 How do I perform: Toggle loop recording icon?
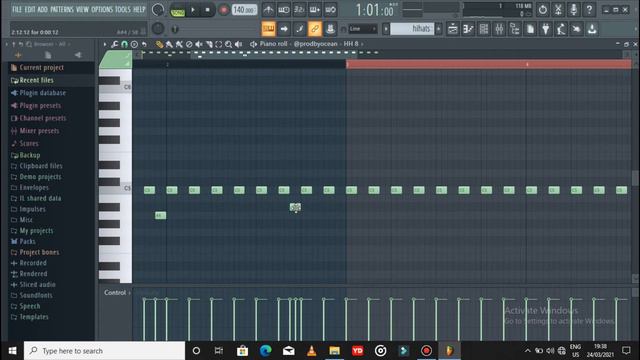[x=331, y=9]
